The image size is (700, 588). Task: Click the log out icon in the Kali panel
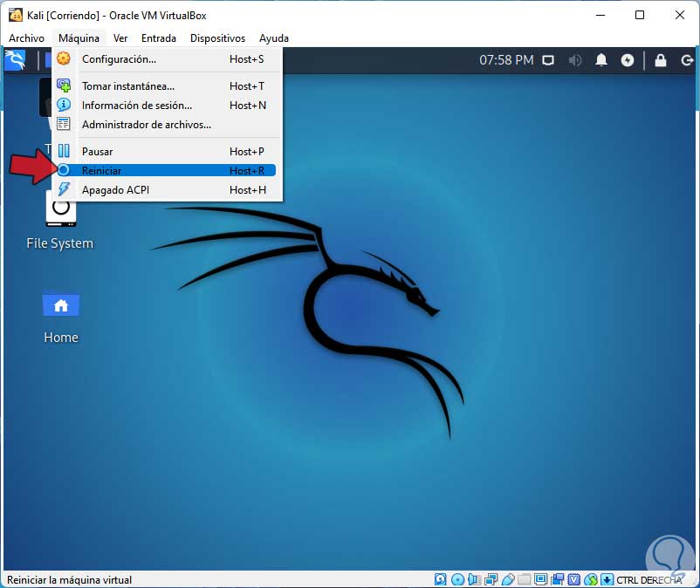coord(687,60)
